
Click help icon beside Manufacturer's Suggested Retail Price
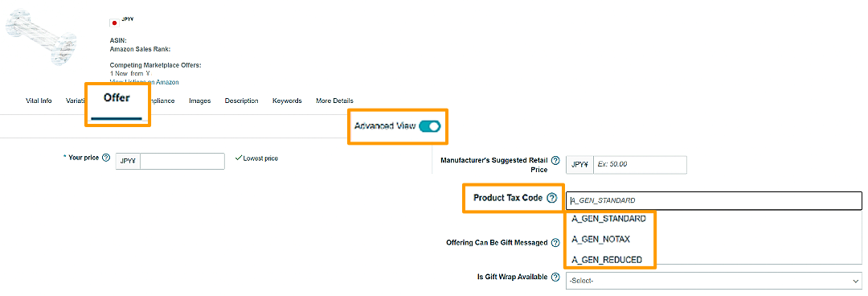(x=555, y=160)
